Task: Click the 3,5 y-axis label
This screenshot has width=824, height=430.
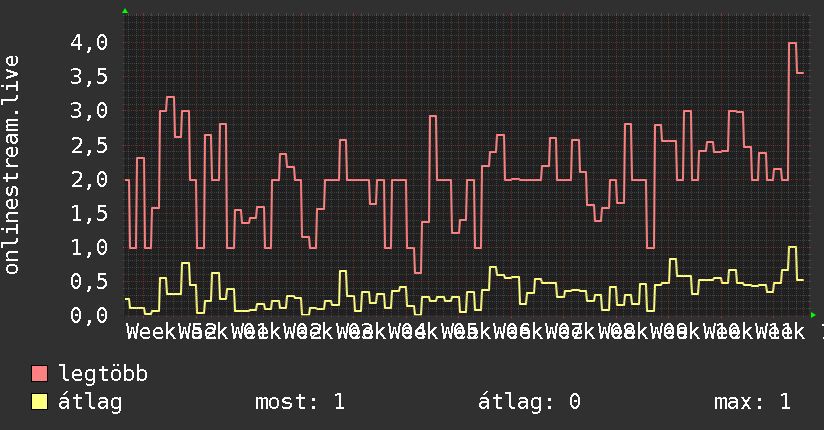Action: 89,77
